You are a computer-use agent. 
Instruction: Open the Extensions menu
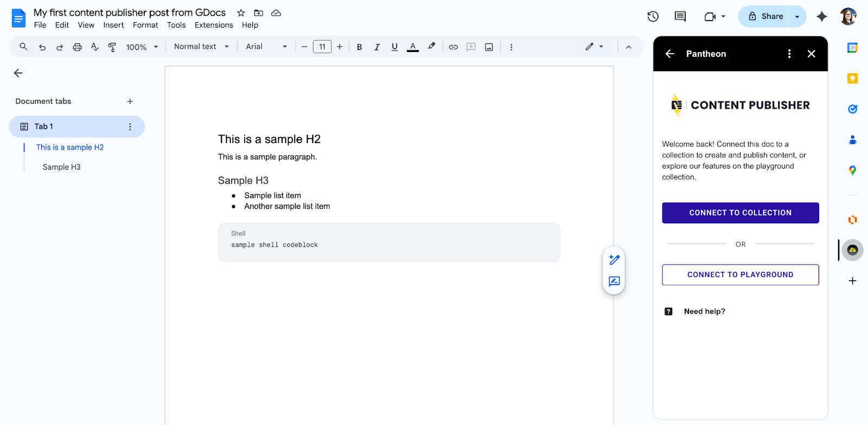click(x=214, y=25)
